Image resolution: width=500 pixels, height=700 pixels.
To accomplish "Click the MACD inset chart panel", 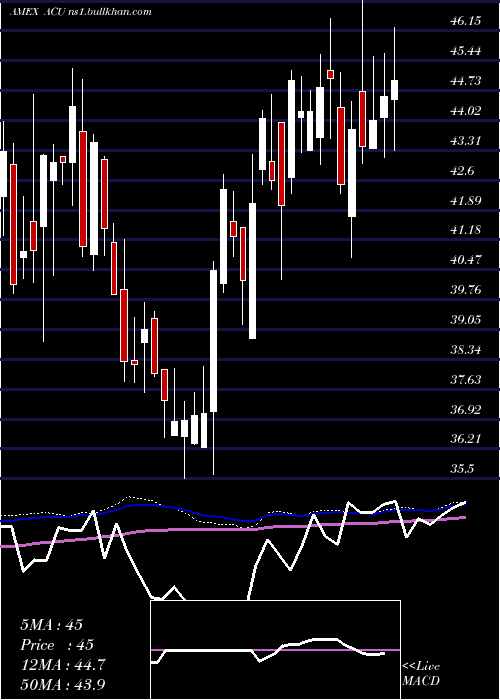I will [275, 650].
